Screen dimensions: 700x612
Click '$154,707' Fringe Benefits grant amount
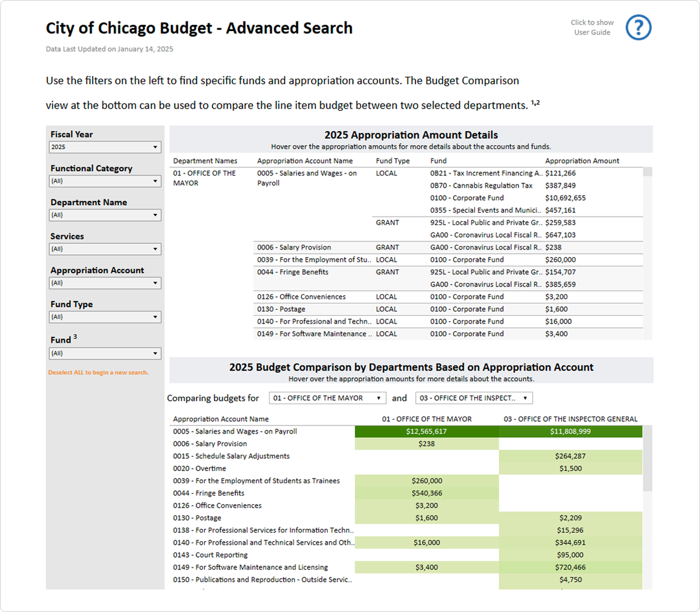[561, 272]
